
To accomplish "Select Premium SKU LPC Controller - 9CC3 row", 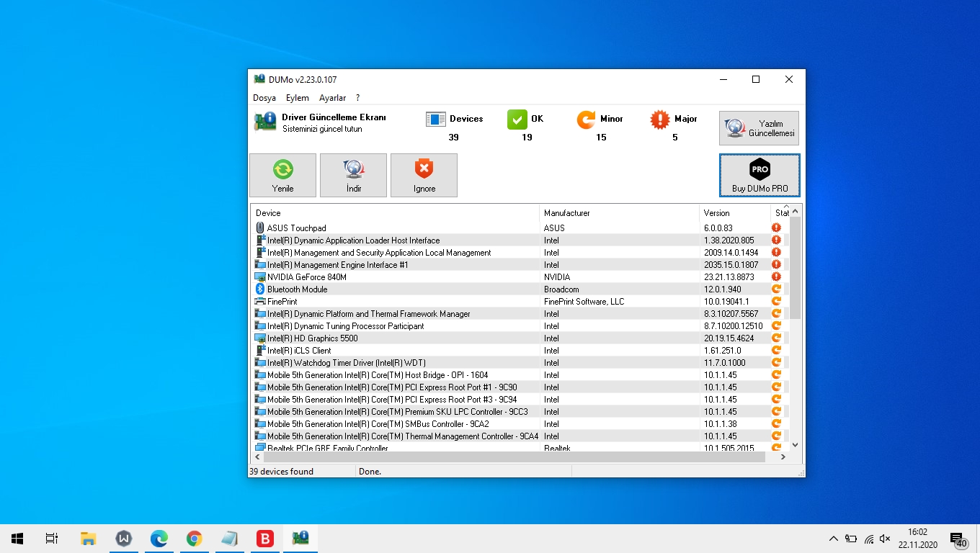I will (x=518, y=412).
